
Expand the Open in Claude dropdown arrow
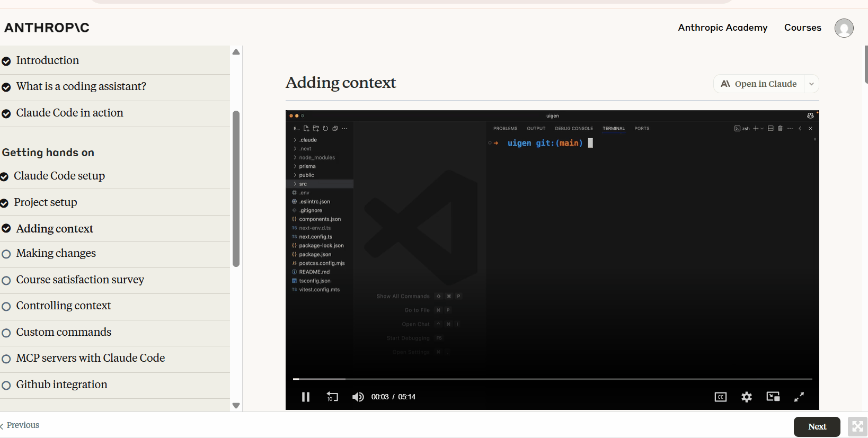(x=811, y=84)
